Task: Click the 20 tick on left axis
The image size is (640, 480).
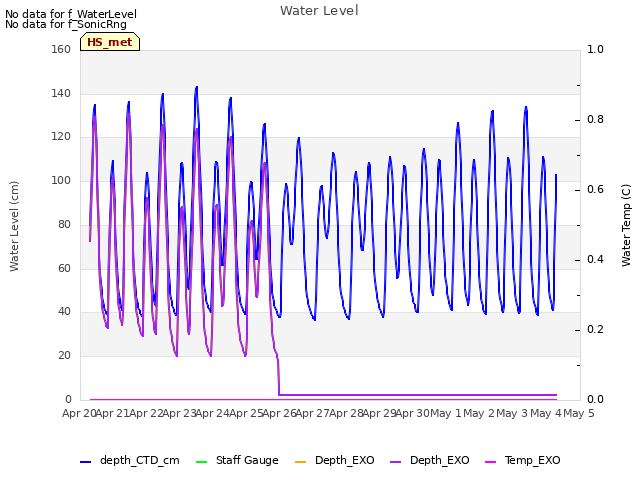Action: click(x=64, y=356)
